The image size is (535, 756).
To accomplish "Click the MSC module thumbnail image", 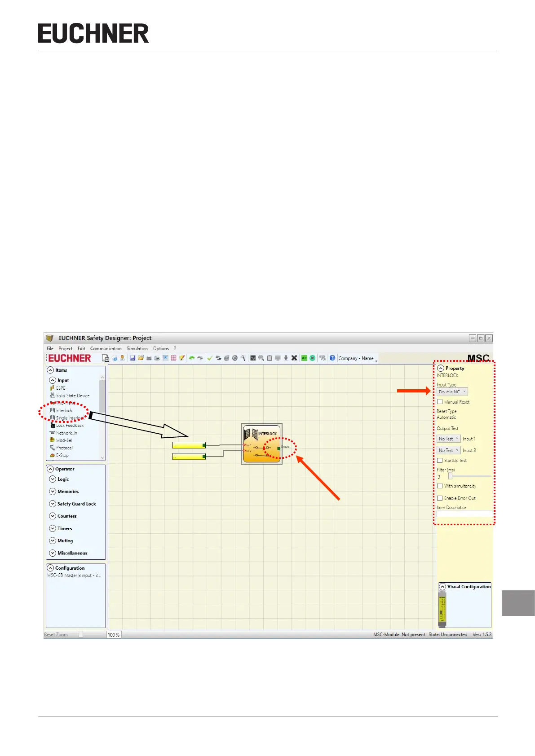I will [x=442, y=609].
